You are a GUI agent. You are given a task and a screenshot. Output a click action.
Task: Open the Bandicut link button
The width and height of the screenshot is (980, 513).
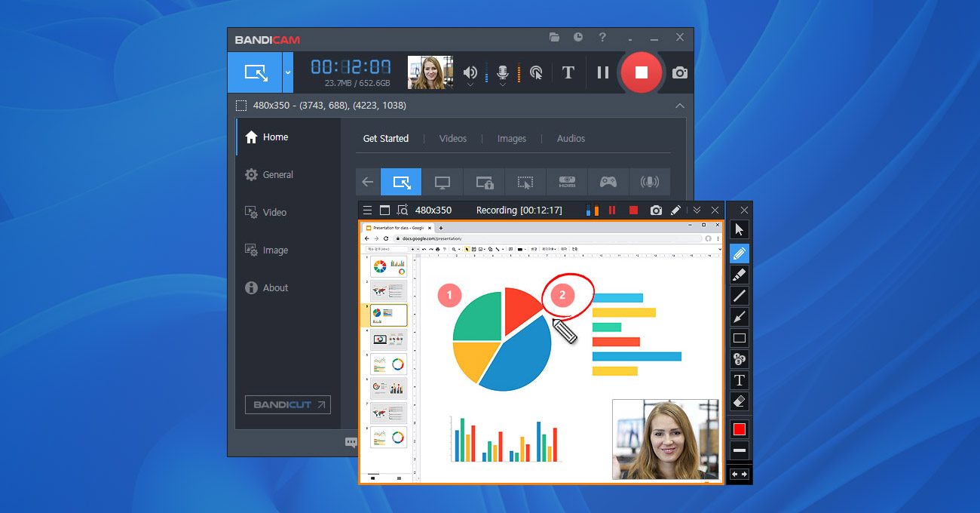(x=288, y=405)
